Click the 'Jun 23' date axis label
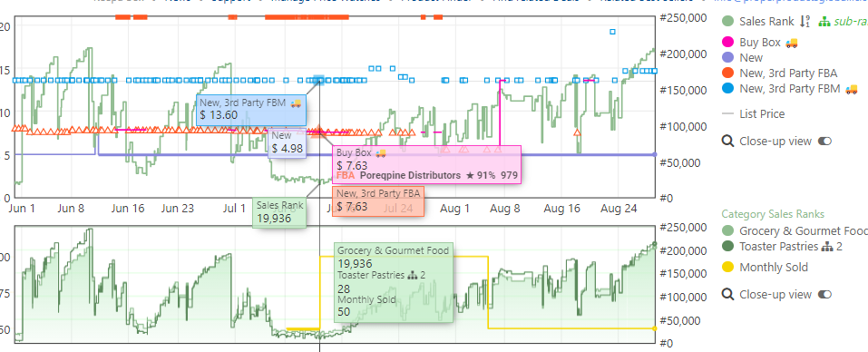 click(178, 209)
